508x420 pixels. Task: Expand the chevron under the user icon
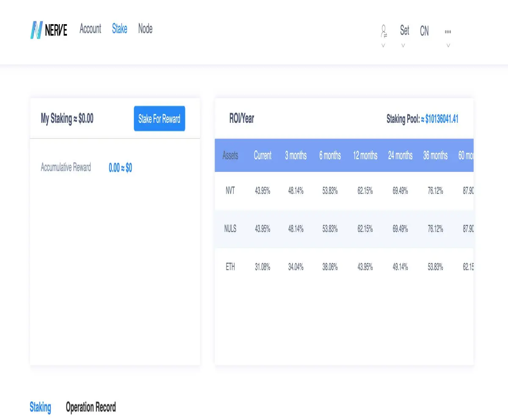click(x=383, y=45)
